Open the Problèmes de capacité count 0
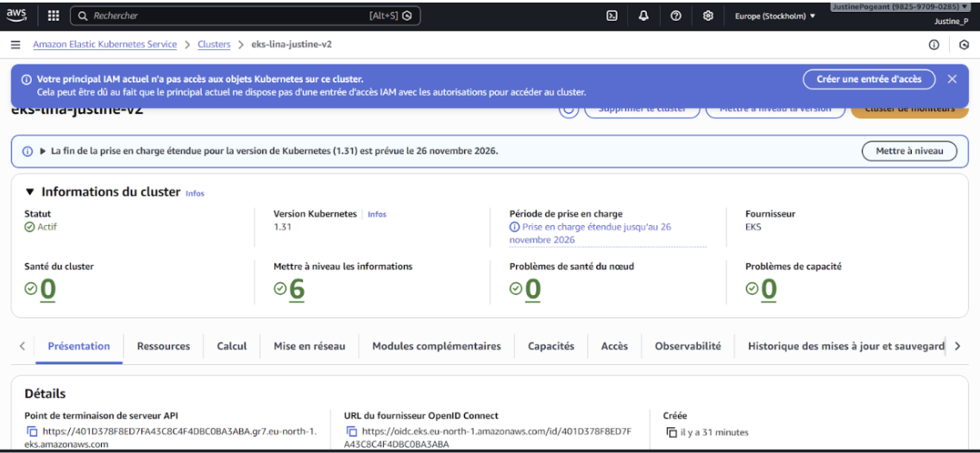The image size is (980, 453). [769, 290]
